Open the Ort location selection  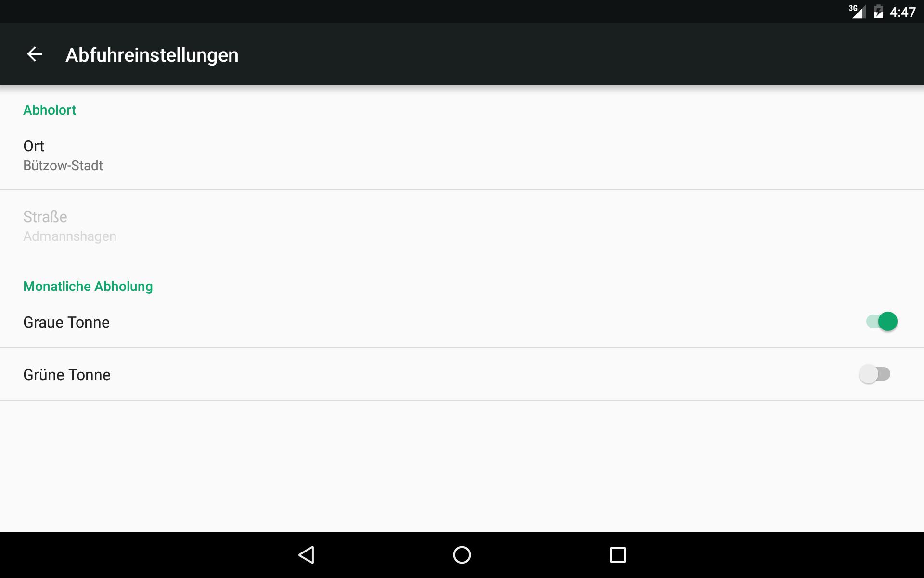click(x=462, y=155)
